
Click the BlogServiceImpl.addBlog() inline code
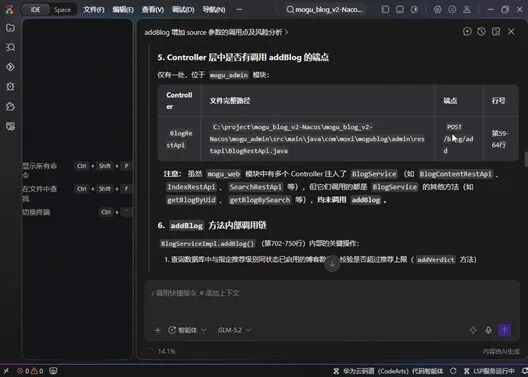click(x=207, y=243)
